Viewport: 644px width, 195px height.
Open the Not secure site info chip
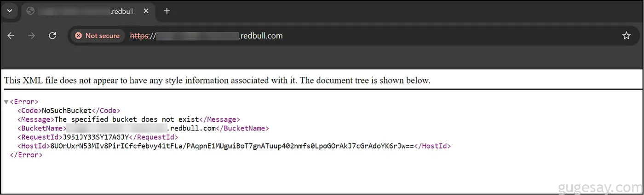[x=97, y=35]
